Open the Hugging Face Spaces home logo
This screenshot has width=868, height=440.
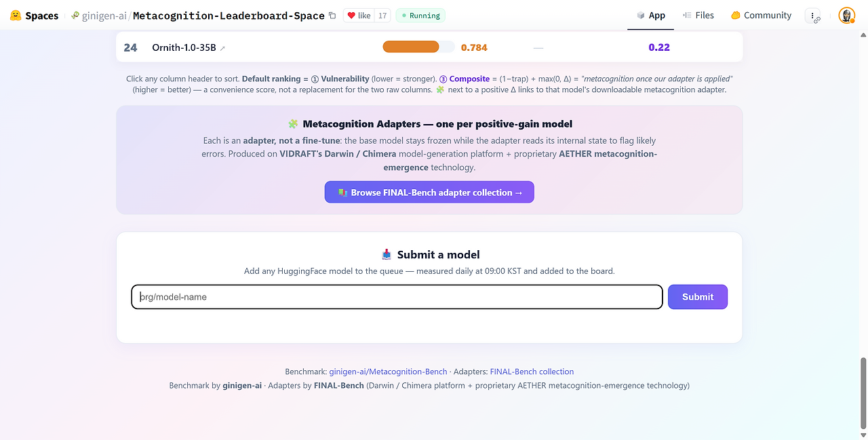[34, 16]
